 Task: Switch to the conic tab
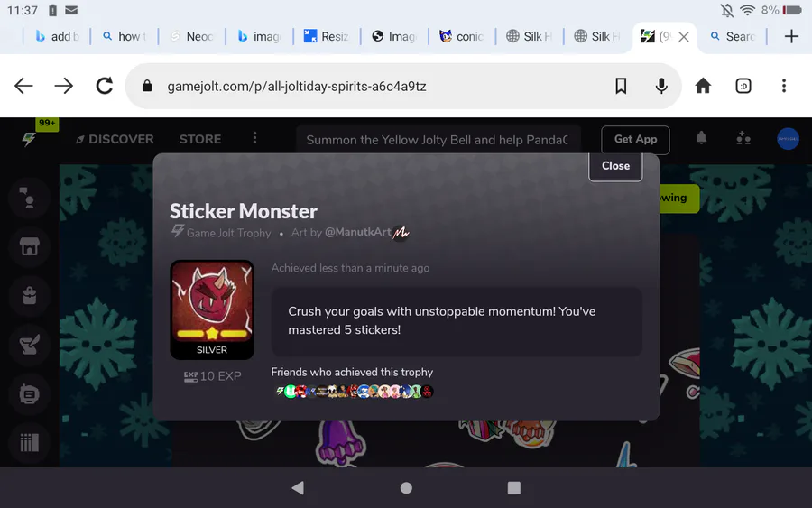462,36
